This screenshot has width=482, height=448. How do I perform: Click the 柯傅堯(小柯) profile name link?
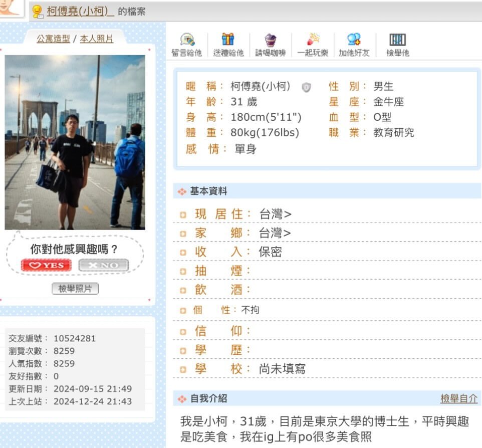tap(80, 12)
